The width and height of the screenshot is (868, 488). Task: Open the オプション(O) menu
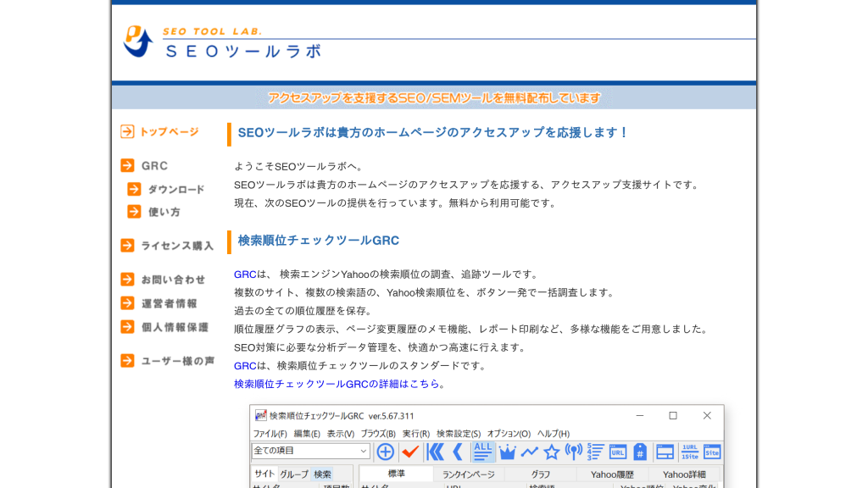tap(509, 434)
